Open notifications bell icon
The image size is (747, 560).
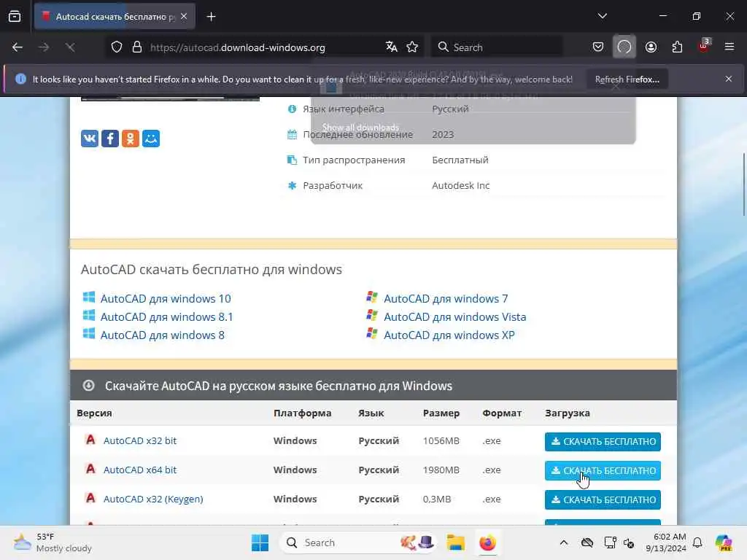[697, 542]
